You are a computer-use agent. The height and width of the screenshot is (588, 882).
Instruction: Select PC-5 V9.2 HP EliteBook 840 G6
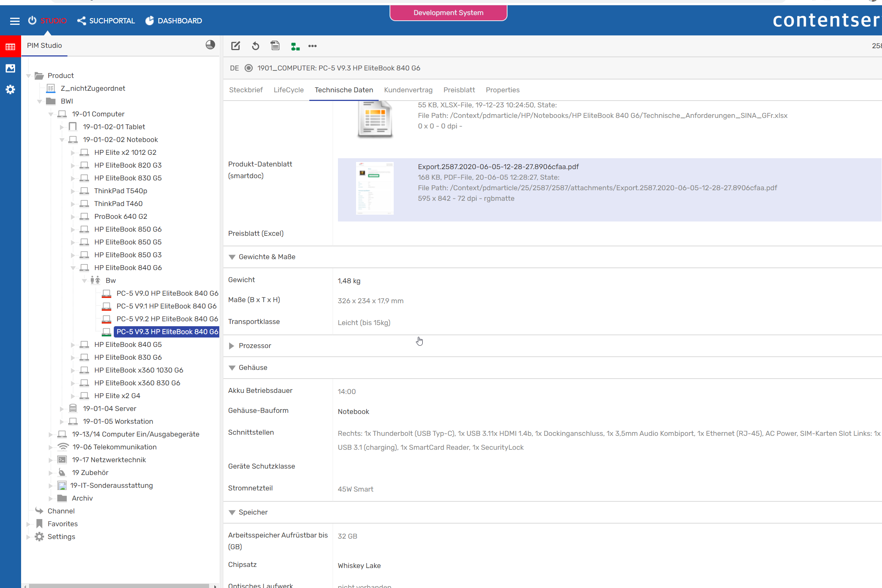click(x=167, y=319)
